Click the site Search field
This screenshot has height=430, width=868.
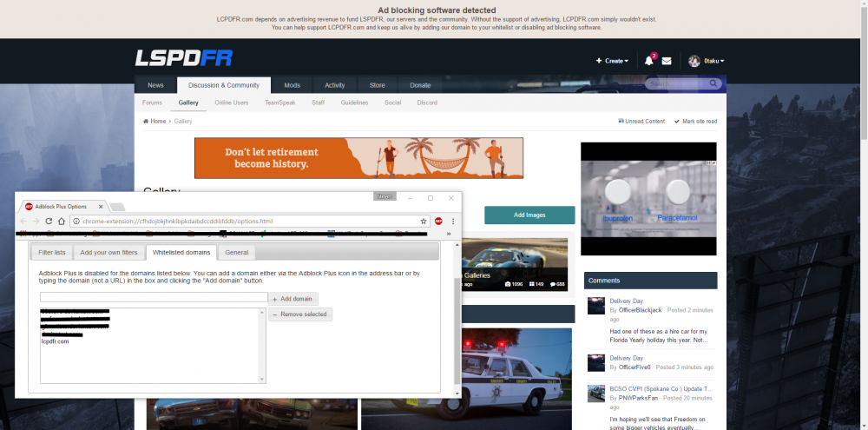click(678, 83)
